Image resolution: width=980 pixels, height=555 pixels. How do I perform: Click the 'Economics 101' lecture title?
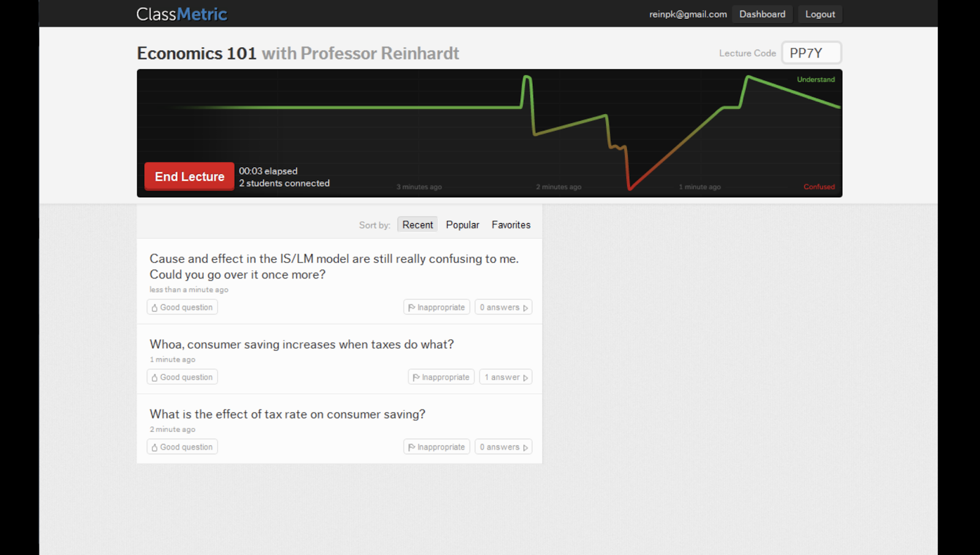point(197,53)
